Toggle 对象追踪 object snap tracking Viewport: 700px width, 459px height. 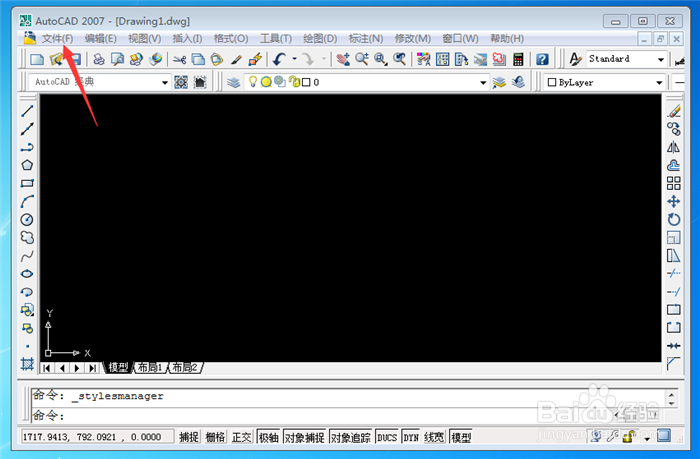pyautogui.click(x=350, y=437)
